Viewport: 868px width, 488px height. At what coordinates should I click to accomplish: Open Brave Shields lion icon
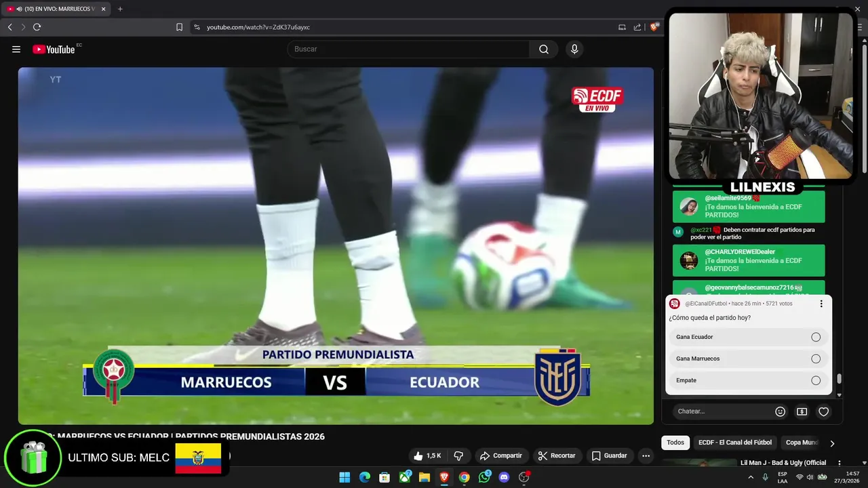pos(654,27)
